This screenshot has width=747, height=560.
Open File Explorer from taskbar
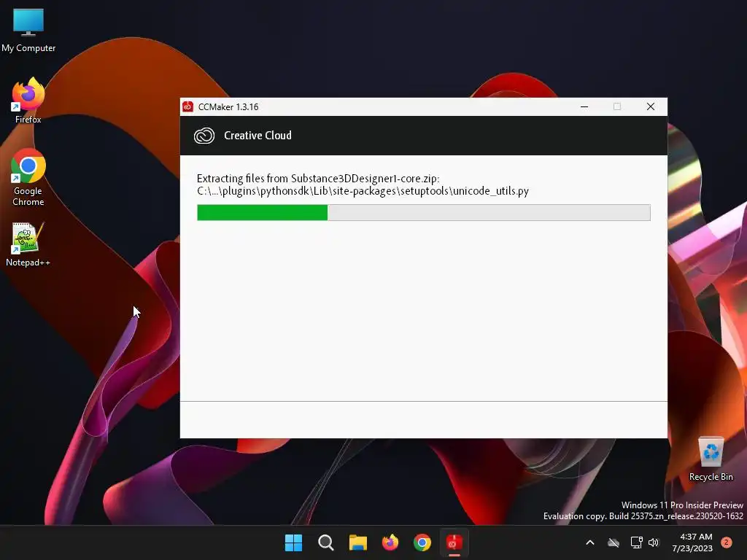[357, 542]
